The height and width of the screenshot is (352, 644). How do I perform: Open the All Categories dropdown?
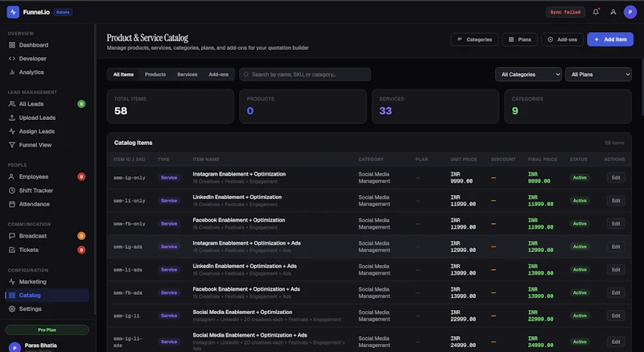tap(528, 74)
